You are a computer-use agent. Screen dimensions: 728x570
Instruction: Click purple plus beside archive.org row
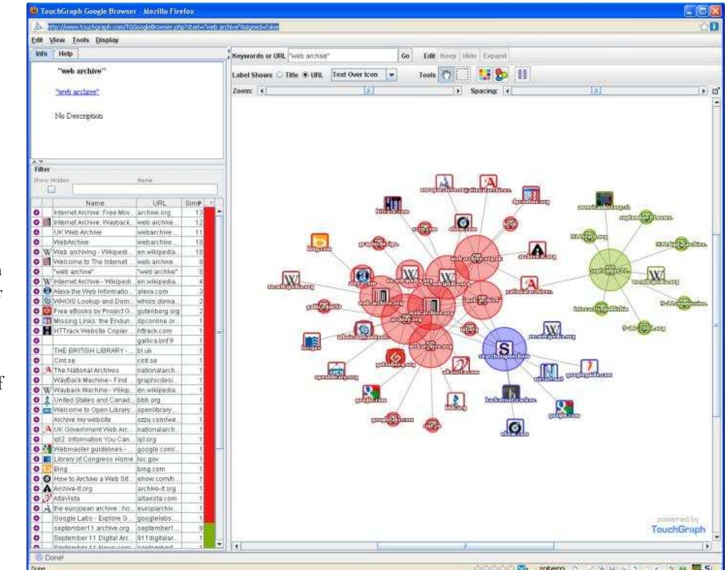point(36,213)
